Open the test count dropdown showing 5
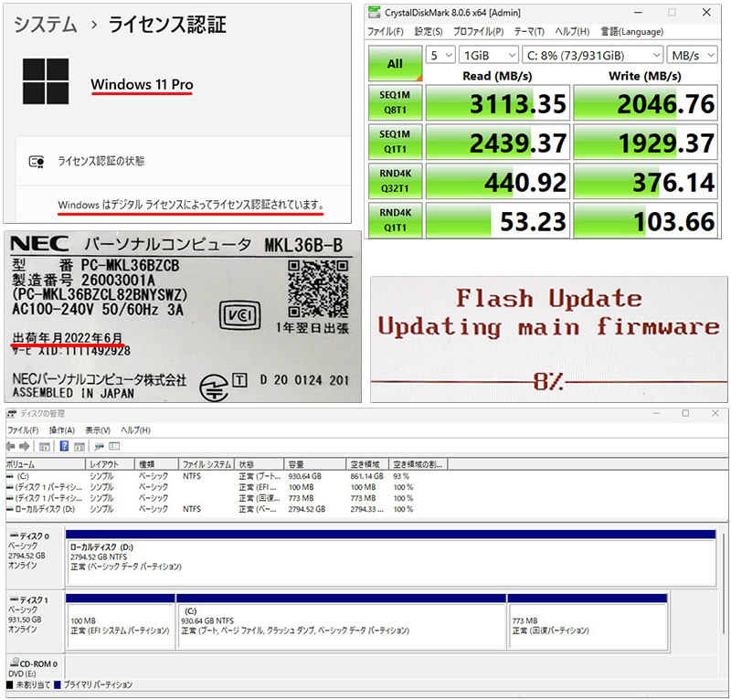731x700 pixels. pyautogui.click(x=440, y=56)
